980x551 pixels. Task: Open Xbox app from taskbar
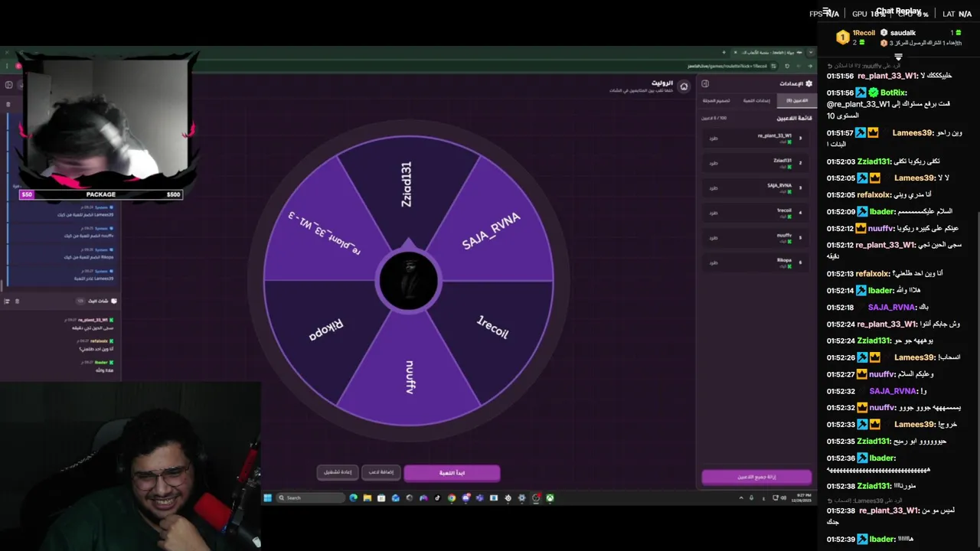pos(550,497)
